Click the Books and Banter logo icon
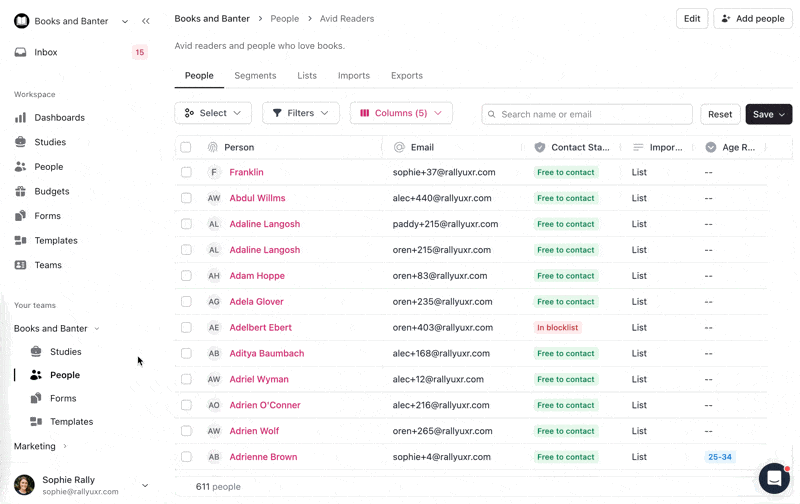The image size is (800, 504). tap(21, 21)
